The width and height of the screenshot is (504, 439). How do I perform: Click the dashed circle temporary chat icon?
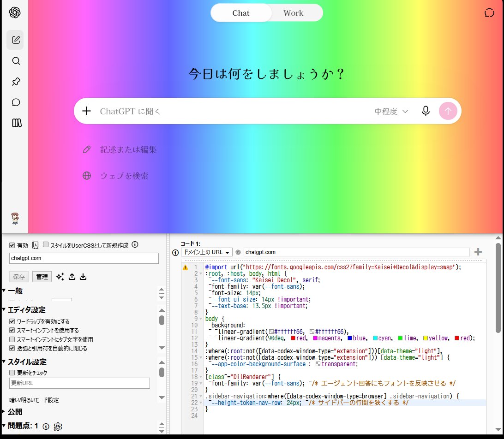[489, 13]
